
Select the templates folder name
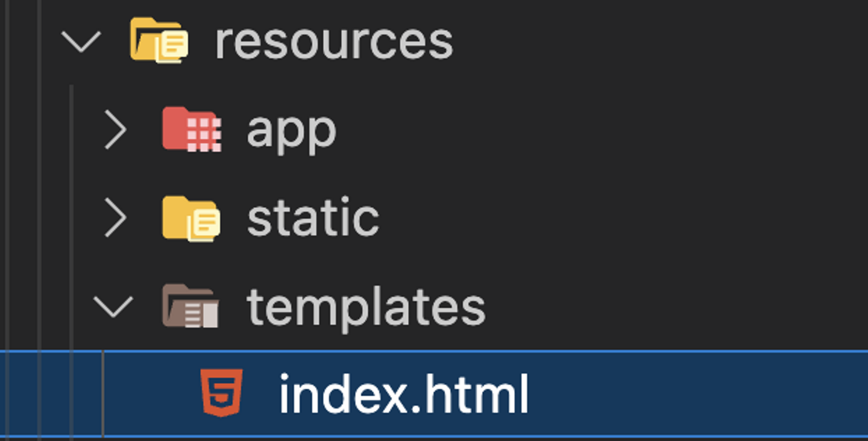click(366, 307)
